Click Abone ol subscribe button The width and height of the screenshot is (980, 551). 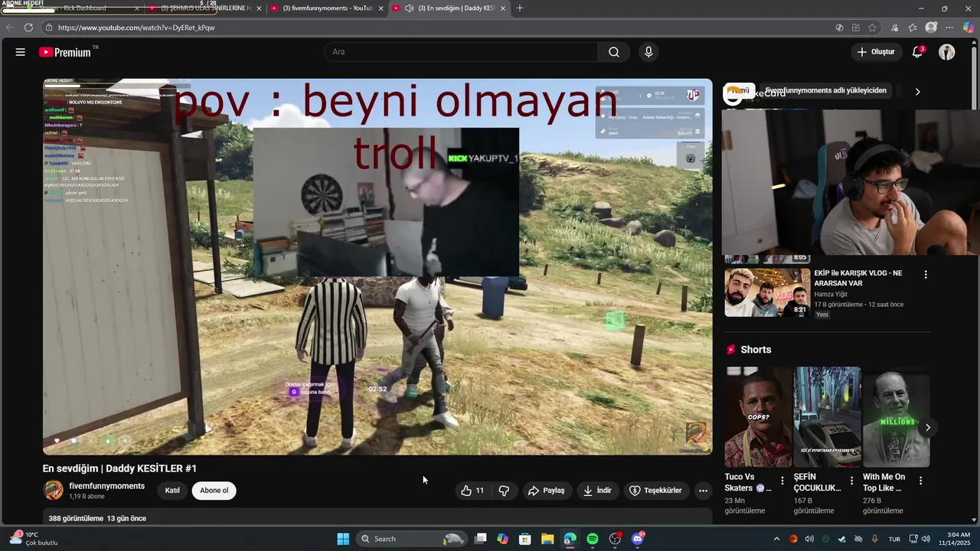(x=214, y=491)
